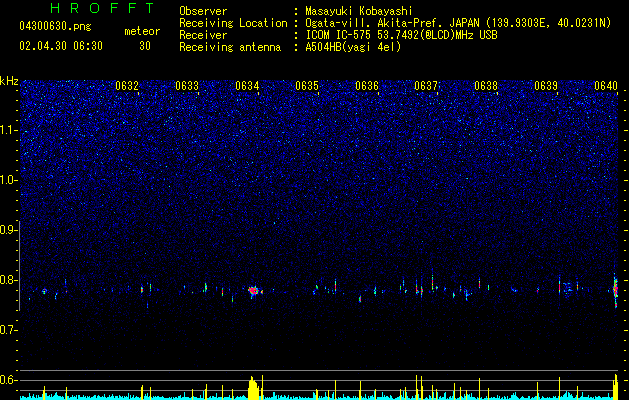Click the 0640 time marker

click(x=606, y=86)
